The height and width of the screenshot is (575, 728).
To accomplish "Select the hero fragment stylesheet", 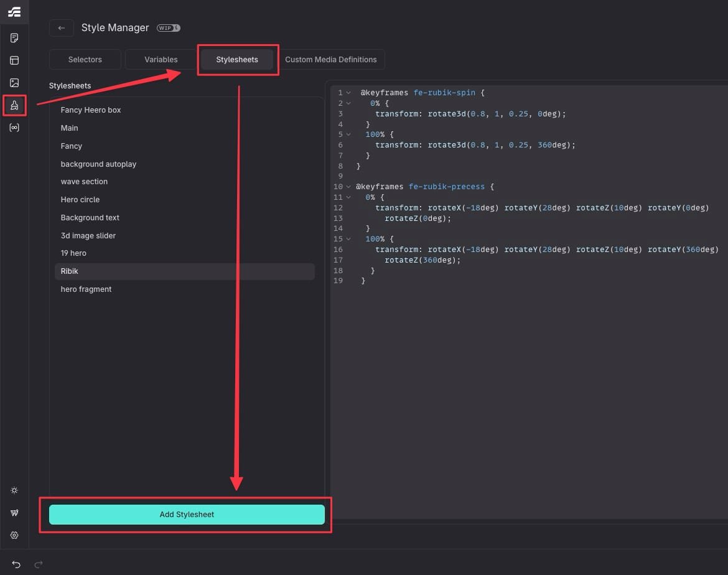I will pyautogui.click(x=185, y=289).
